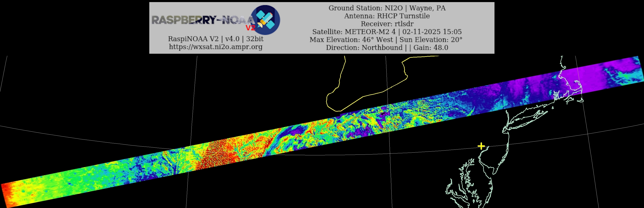Open the wxsat.ni2o.ampr.org link
Screen dimensions: 644x208
215,47
